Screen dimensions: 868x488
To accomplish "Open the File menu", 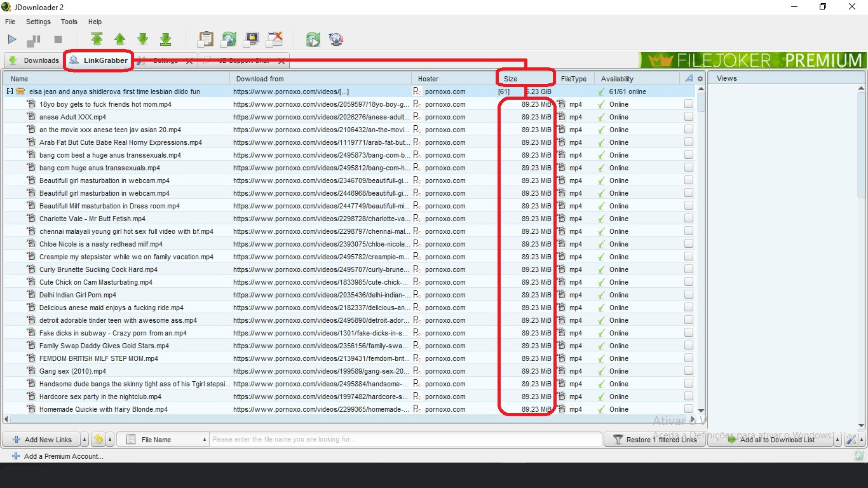I will 10,22.
